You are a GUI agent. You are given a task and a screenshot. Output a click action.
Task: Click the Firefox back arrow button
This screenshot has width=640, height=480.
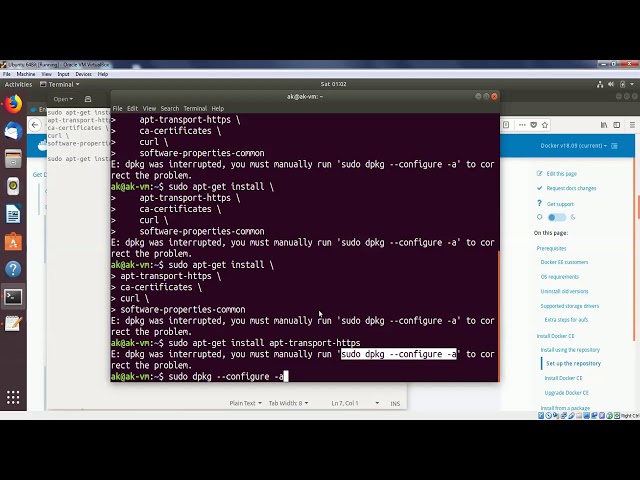coord(35,125)
